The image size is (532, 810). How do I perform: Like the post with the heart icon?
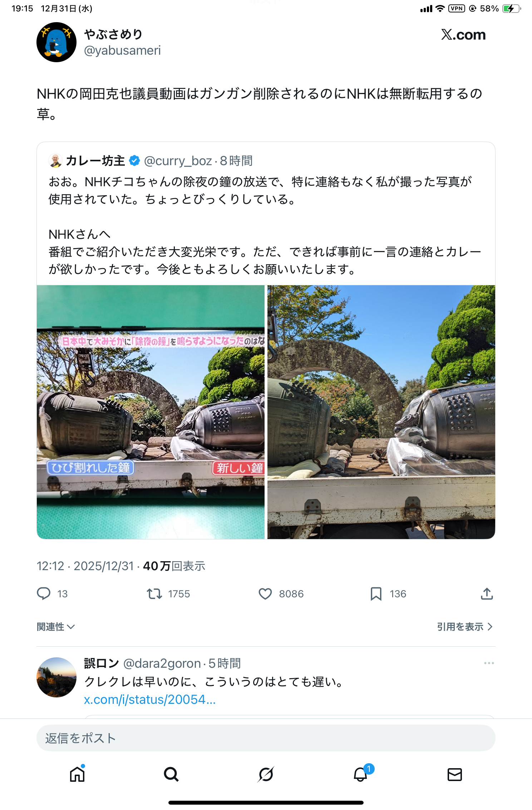pyautogui.click(x=265, y=594)
